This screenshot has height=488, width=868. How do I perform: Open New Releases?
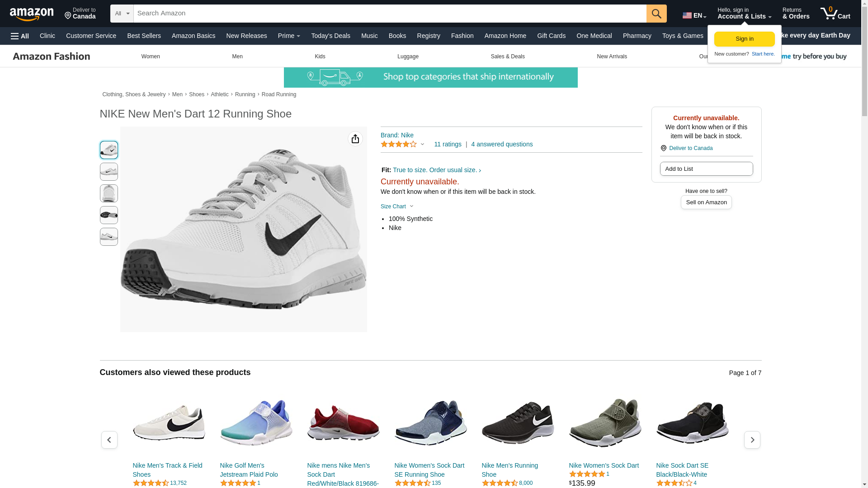[246, 36]
